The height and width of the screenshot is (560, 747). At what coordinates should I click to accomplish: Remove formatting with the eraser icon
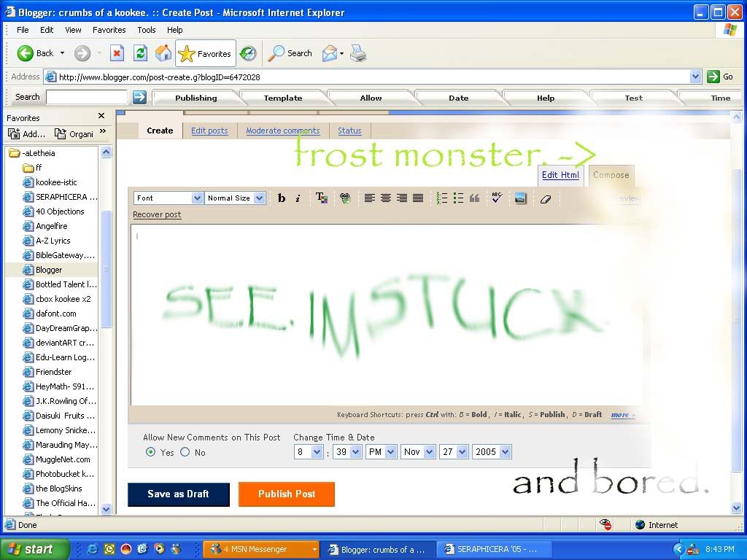(x=546, y=198)
